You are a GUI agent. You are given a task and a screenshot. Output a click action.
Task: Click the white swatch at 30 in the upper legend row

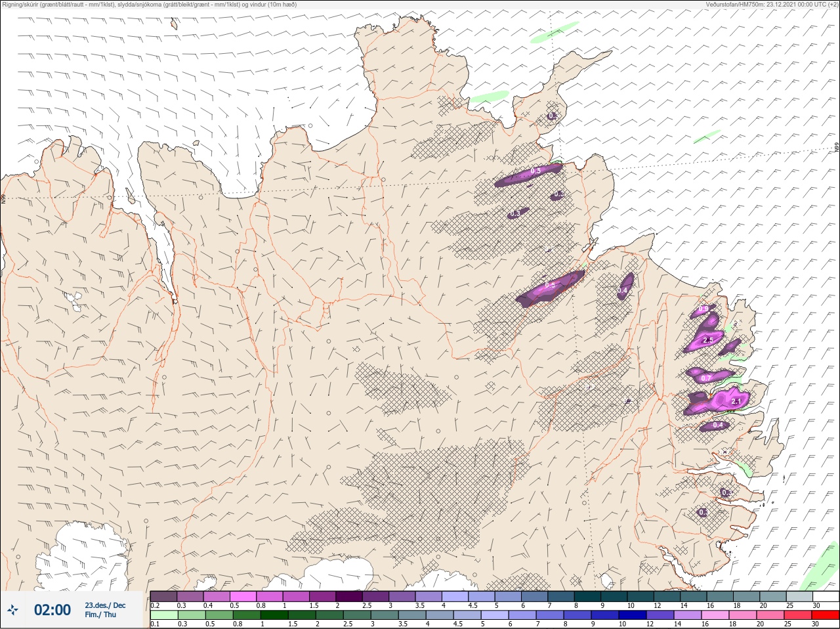(x=826, y=596)
